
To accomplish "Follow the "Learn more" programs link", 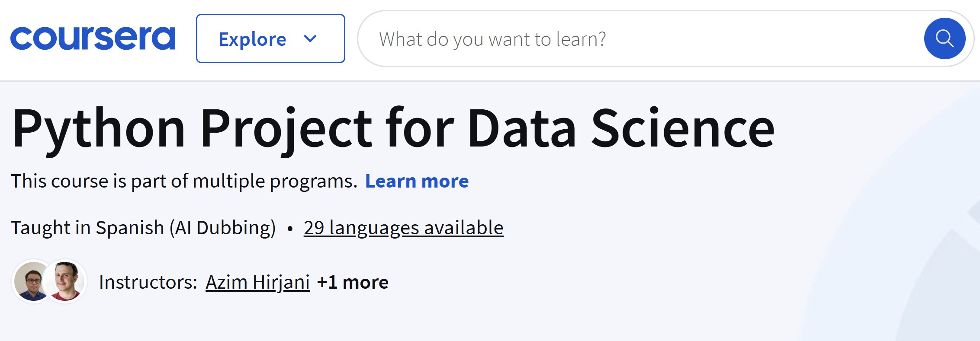I will 417,181.
